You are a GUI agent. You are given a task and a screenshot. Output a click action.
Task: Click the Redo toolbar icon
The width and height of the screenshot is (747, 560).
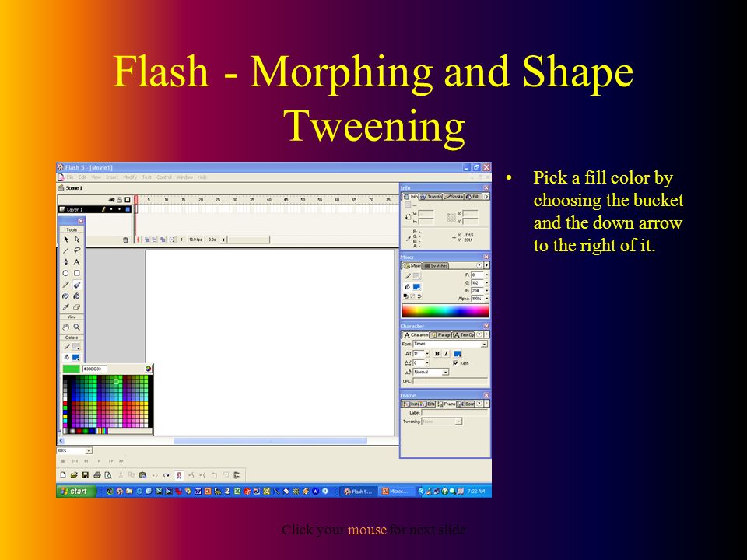click(x=166, y=474)
